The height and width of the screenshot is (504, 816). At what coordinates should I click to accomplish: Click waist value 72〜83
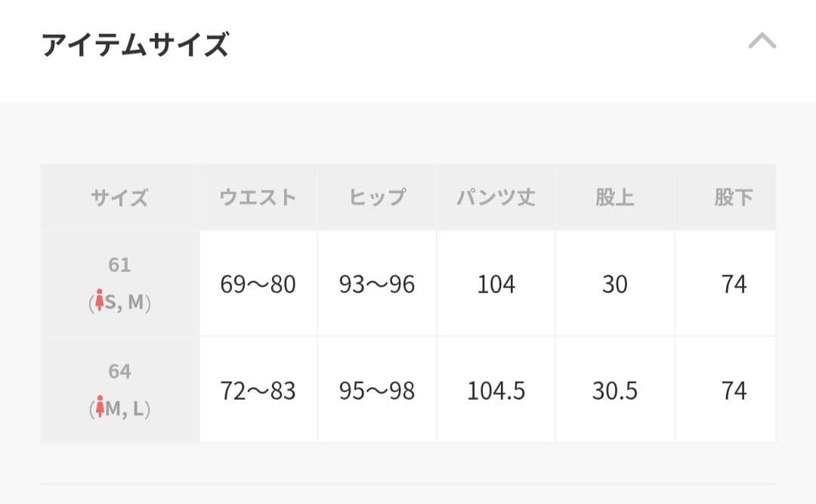click(x=258, y=391)
